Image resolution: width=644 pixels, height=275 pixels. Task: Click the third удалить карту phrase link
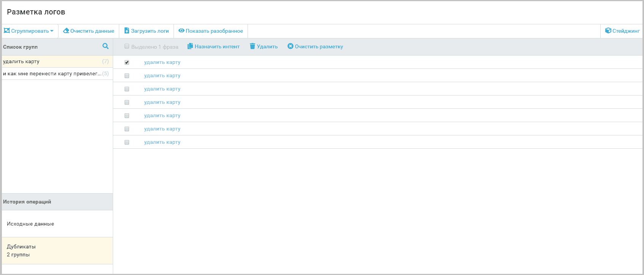pos(162,89)
